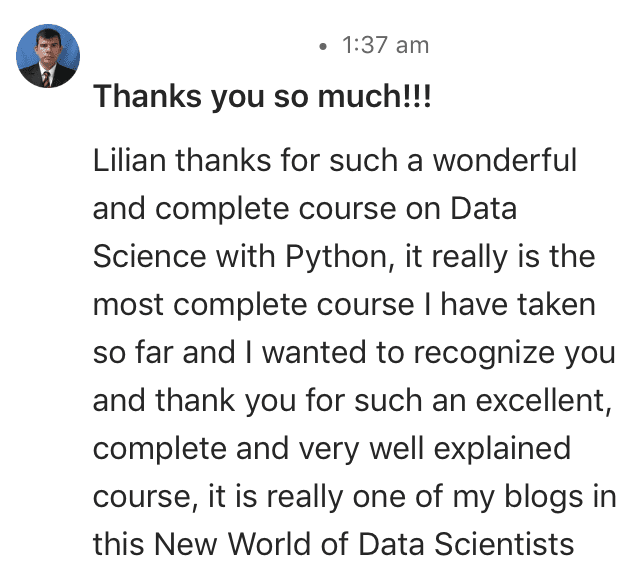Screen dimensions: 638x586
Task: Click the line 'and complete course on Data'
Action: click(x=305, y=209)
